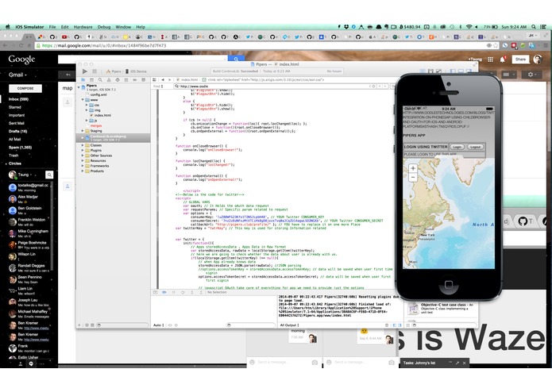Open the Apple menu
The width and height of the screenshot is (552, 392).
7,27
